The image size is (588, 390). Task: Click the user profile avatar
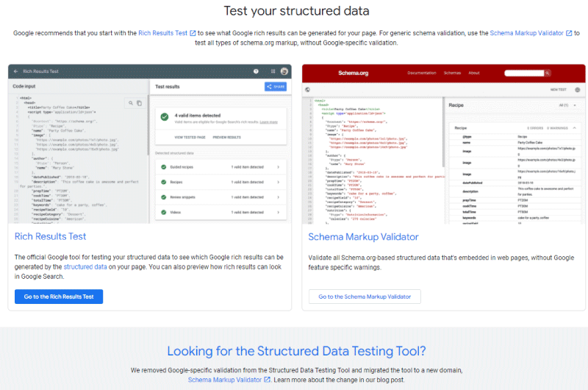(284, 71)
